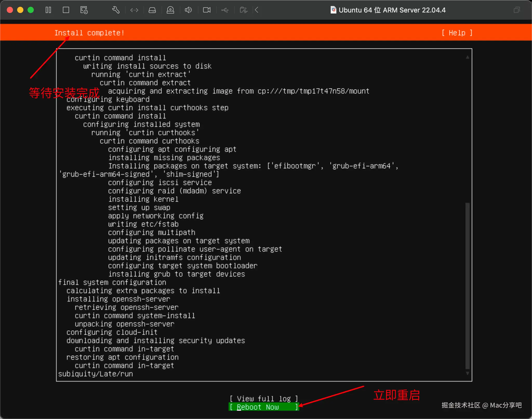Viewport: 532px width, 419px height.
Task: Click the window stack icon at top right
Action: coord(517,10)
